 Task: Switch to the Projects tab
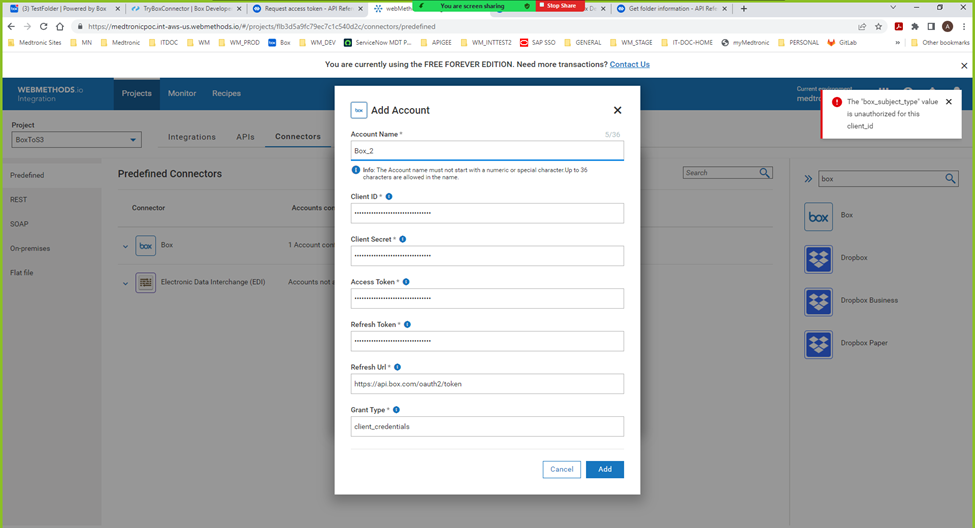[x=137, y=93]
